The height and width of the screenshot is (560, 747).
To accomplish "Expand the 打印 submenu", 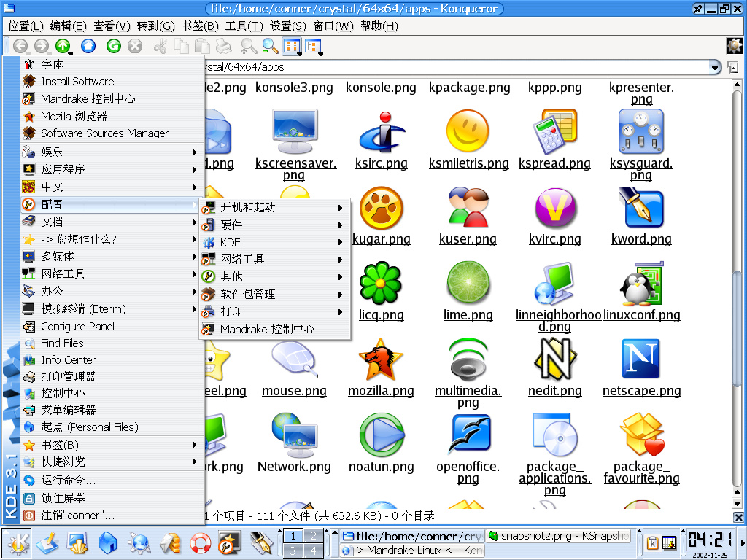I will click(274, 312).
